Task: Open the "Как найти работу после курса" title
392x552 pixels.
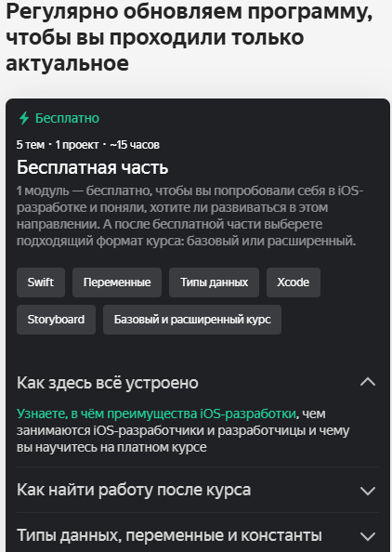Action: pos(134,490)
